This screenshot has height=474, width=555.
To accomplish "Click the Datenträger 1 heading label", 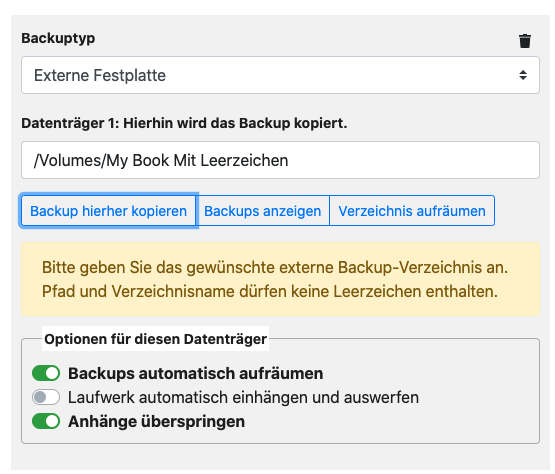I will (184, 123).
